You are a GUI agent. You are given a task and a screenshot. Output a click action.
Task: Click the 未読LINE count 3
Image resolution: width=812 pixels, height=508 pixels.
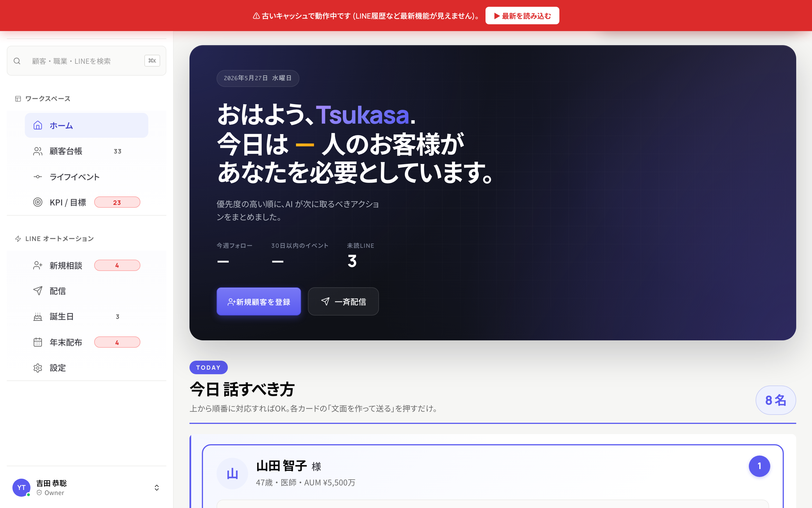point(352,261)
